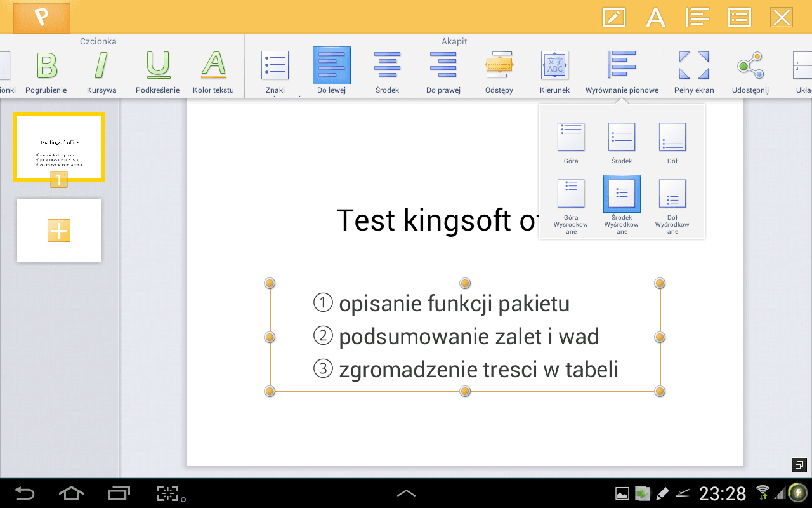Choose Dół Wyśrodkowane alignment option
This screenshot has height=508, width=812.
click(672, 206)
